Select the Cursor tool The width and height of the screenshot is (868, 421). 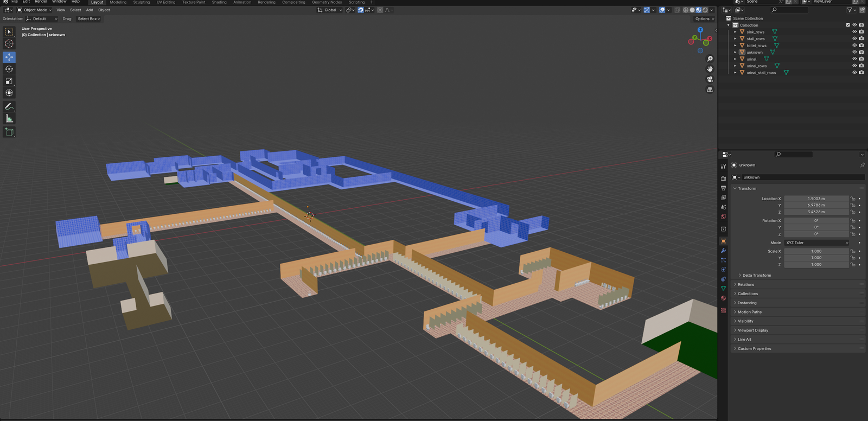point(9,44)
